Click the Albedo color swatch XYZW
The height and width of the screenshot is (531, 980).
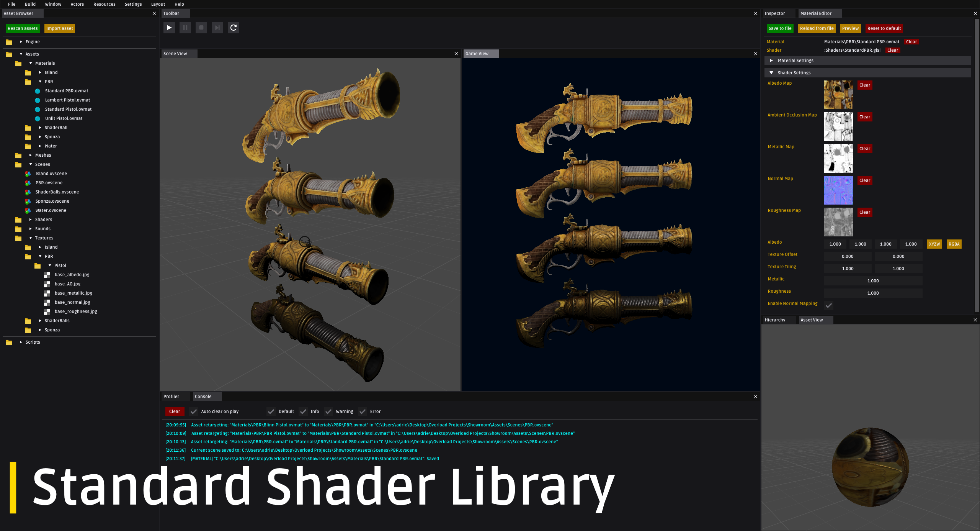(934, 244)
